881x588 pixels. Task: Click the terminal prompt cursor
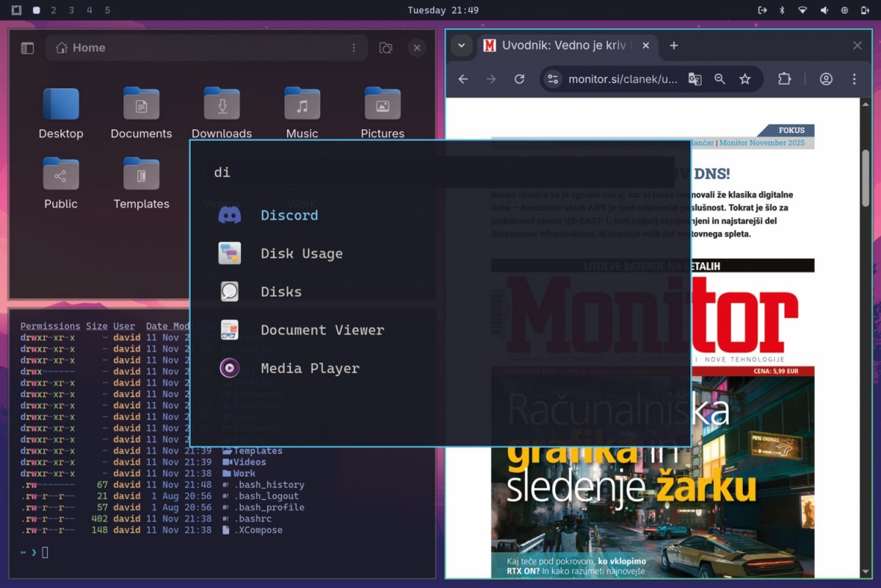pyautogui.click(x=45, y=553)
